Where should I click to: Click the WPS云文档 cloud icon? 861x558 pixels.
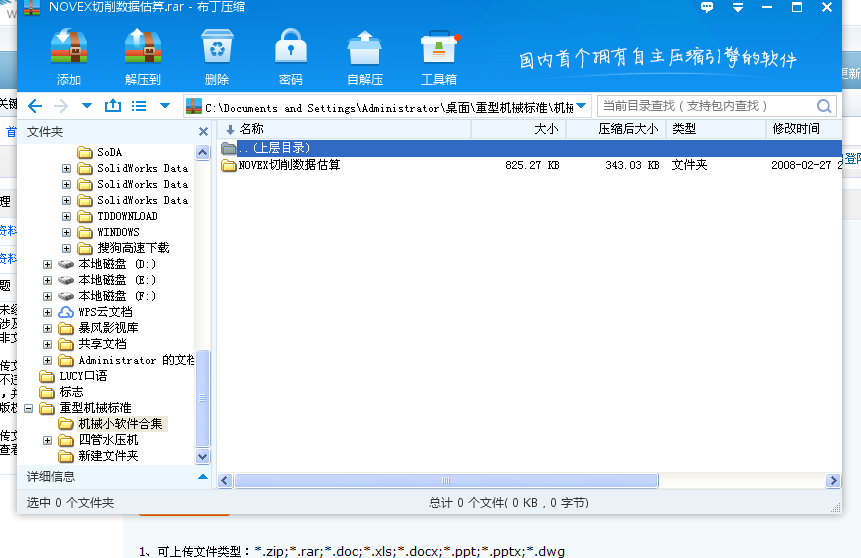66,312
